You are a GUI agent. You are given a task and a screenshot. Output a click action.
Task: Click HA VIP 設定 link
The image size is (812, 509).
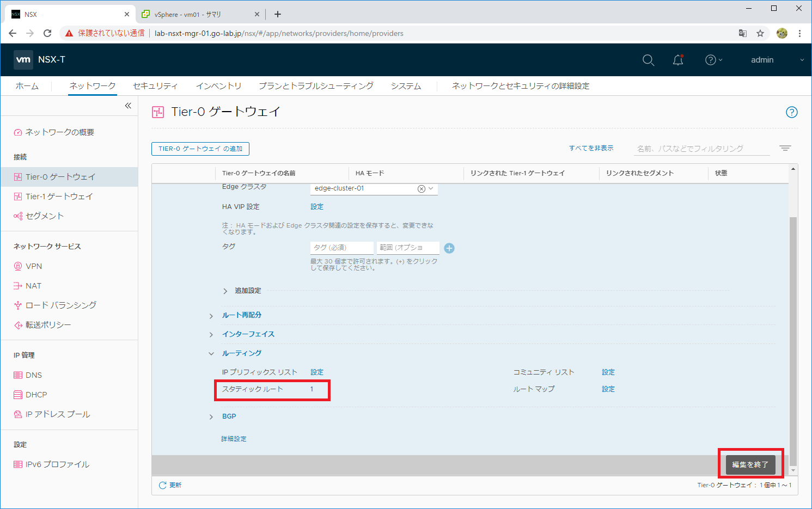(317, 207)
